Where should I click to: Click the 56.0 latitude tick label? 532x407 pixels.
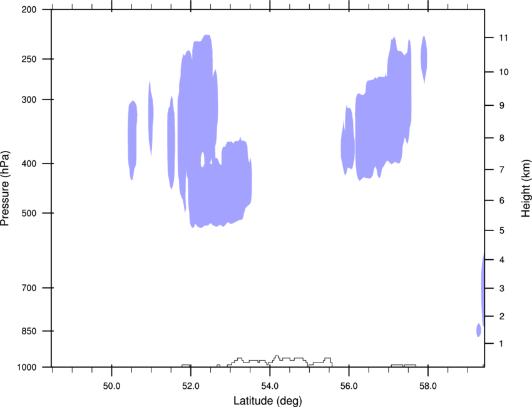349,386
